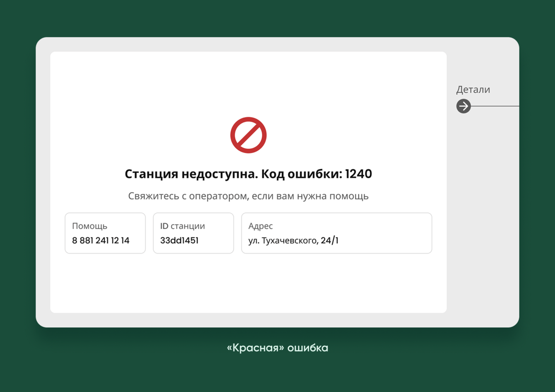Click the Адрес label text
555x392 pixels.
[x=261, y=226]
